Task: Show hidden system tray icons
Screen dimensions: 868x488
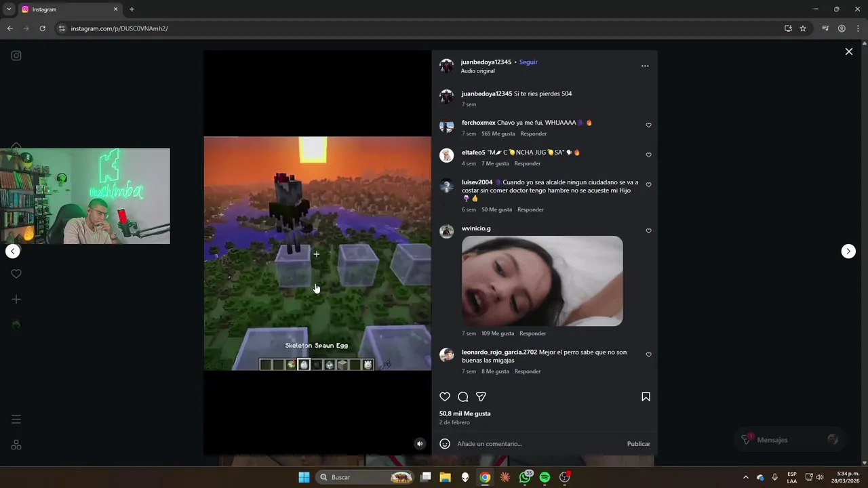Action: coord(746,477)
